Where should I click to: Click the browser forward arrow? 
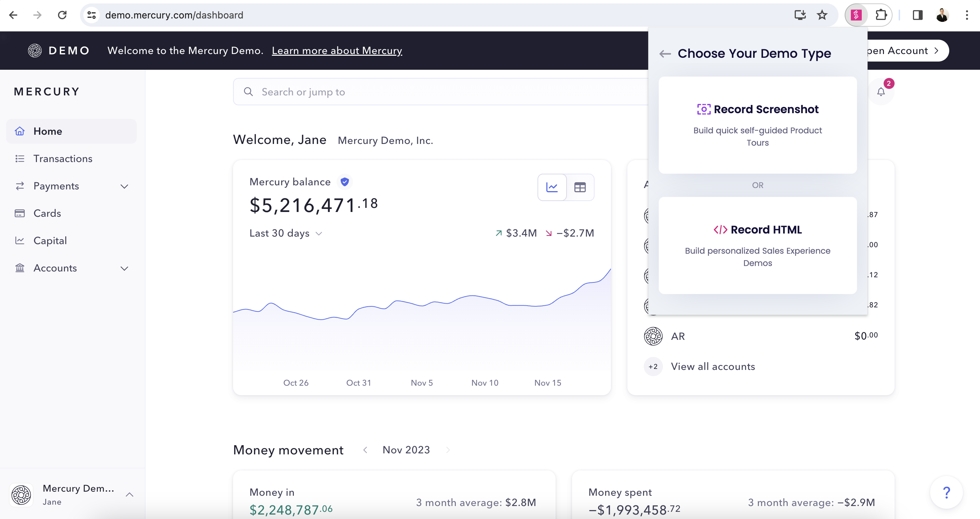[x=37, y=15]
